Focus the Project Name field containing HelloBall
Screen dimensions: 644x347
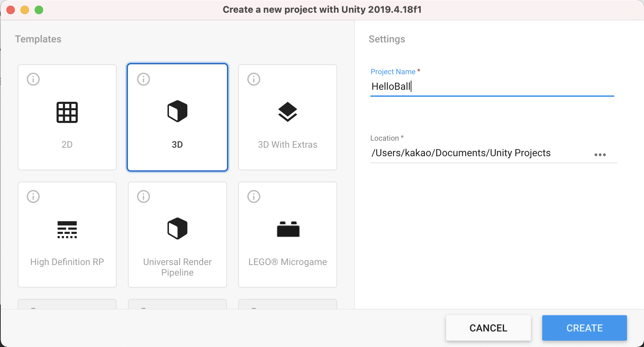point(492,87)
